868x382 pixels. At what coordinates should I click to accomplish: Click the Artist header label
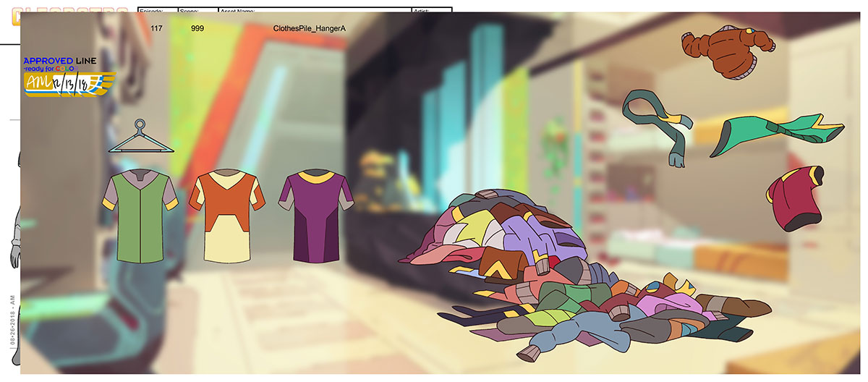click(x=421, y=11)
